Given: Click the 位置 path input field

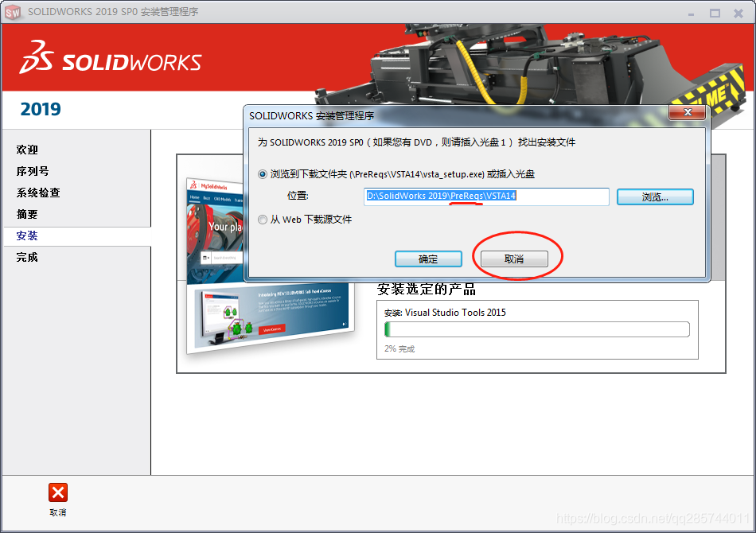Looking at the screenshot, I should tap(486, 196).
